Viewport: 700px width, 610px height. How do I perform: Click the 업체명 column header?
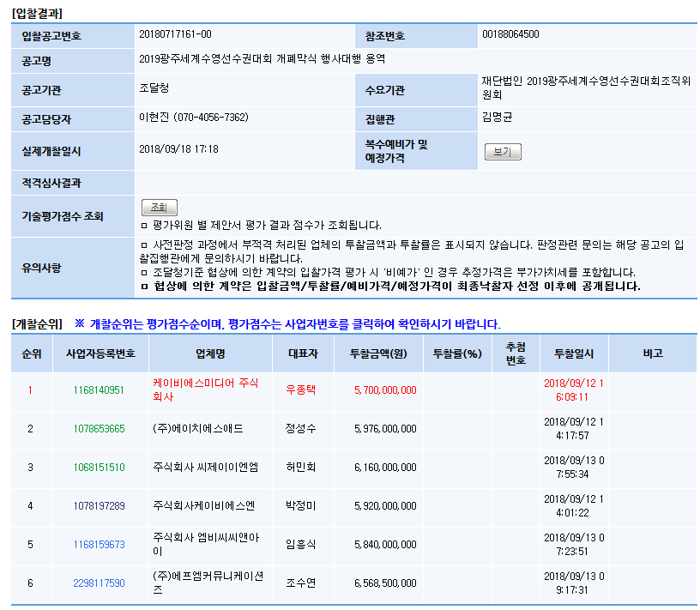tap(210, 353)
